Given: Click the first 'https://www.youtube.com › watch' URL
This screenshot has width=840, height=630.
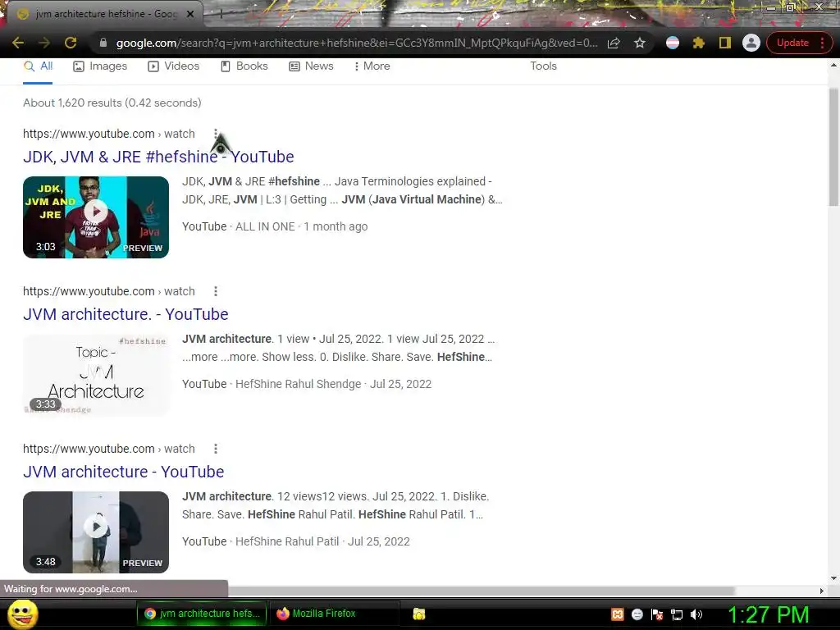Looking at the screenshot, I should coord(109,134).
